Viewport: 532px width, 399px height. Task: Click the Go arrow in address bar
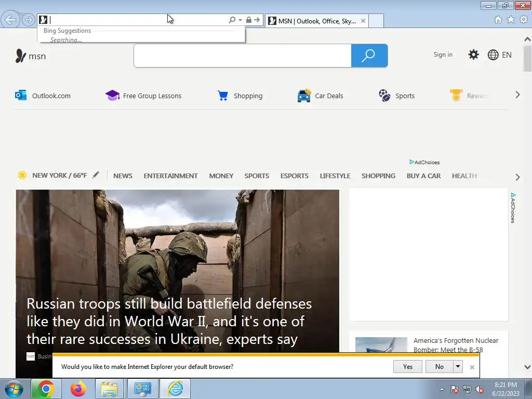point(257,20)
